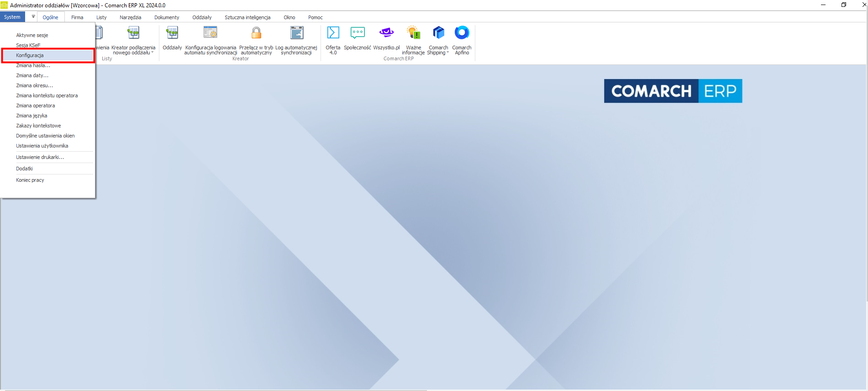Switch to the Firma ribbon tab

pyautogui.click(x=77, y=17)
